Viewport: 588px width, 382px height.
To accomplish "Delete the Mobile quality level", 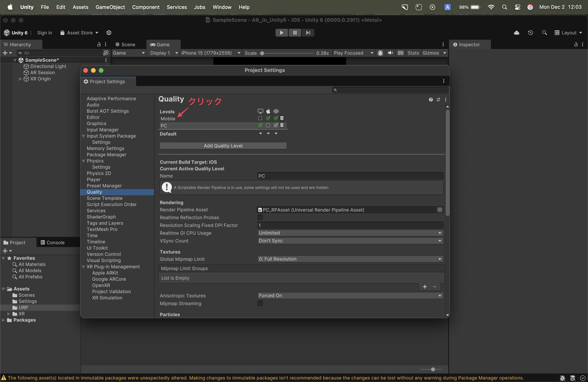I will click(282, 118).
